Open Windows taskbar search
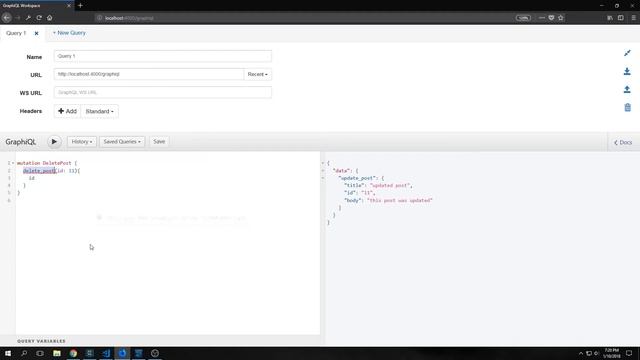This screenshot has width=640, height=360. (x=24, y=353)
